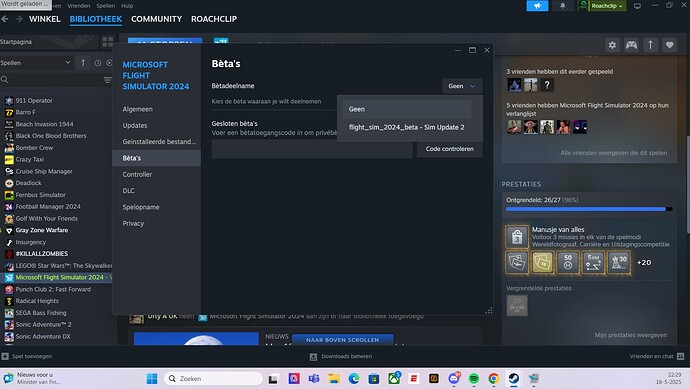Click the megaphone announcements button
This screenshot has width=690, height=389.
click(x=537, y=6)
